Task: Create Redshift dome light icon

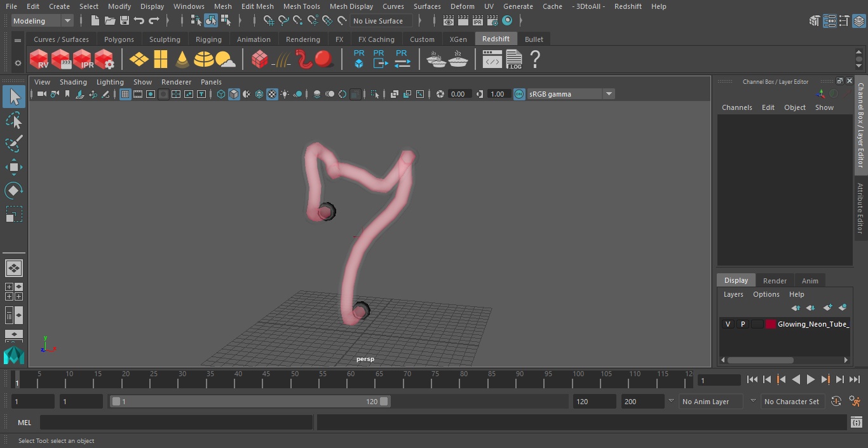Action: point(204,60)
